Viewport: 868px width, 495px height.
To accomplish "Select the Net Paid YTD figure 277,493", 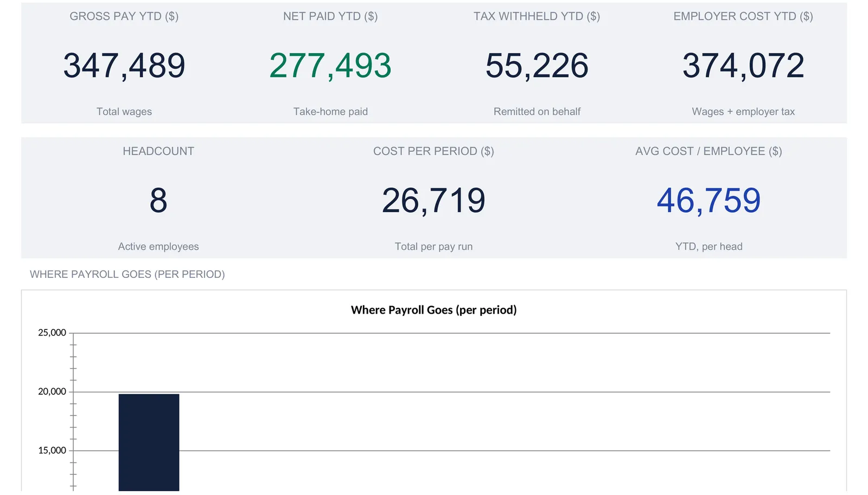I will 330,66.
